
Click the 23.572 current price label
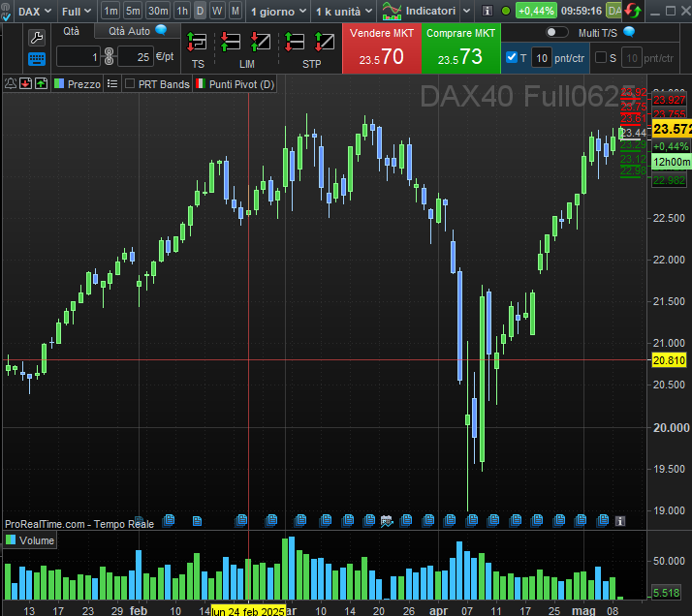click(672, 129)
